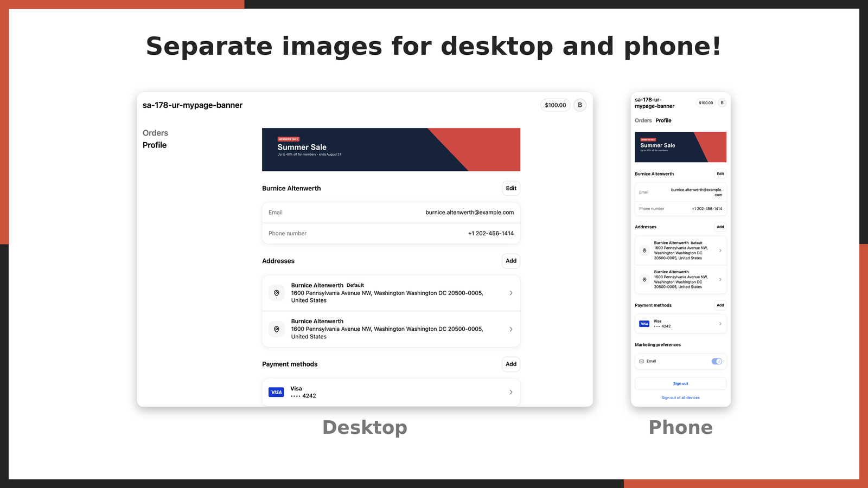Click the B avatar in the Desktop mockup
The image size is (868, 488).
pyautogui.click(x=580, y=105)
